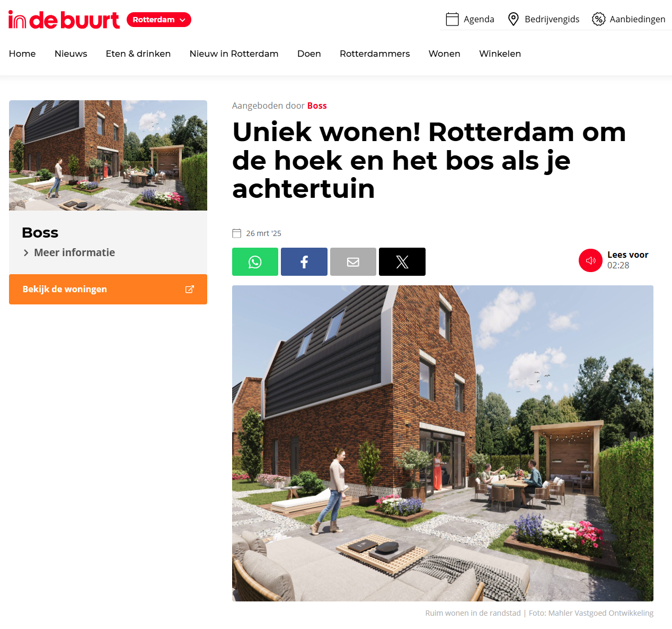Open the main article house image

click(443, 443)
